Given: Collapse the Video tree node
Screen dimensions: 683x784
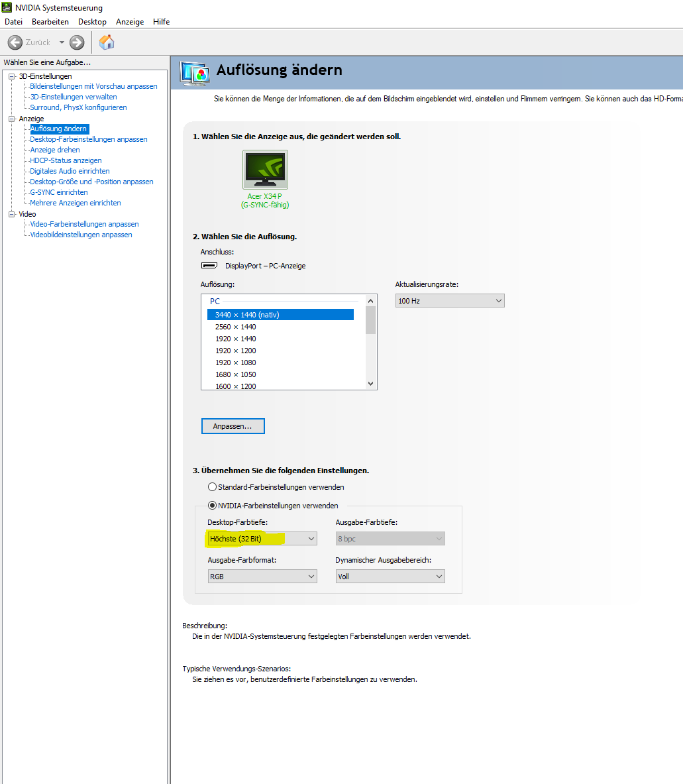Looking at the screenshot, I should coord(11,214).
